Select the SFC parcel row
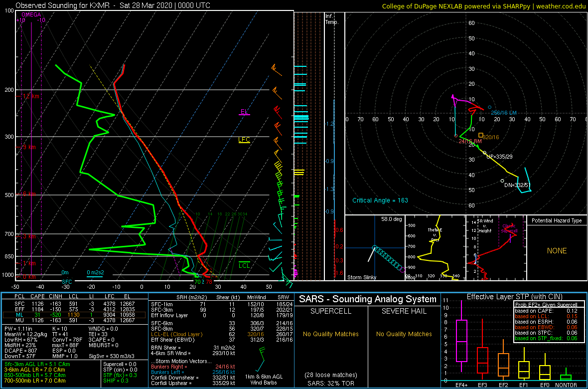Viewport: 588px width, 389px height. (x=75, y=305)
